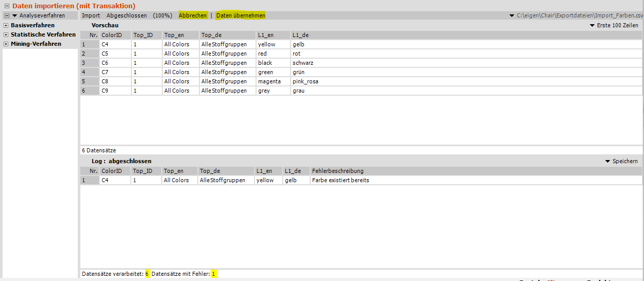Click Daten übernehmen to commit import
Viewport: 644px width, 281px height.
pyautogui.click(x=241, y=15)
